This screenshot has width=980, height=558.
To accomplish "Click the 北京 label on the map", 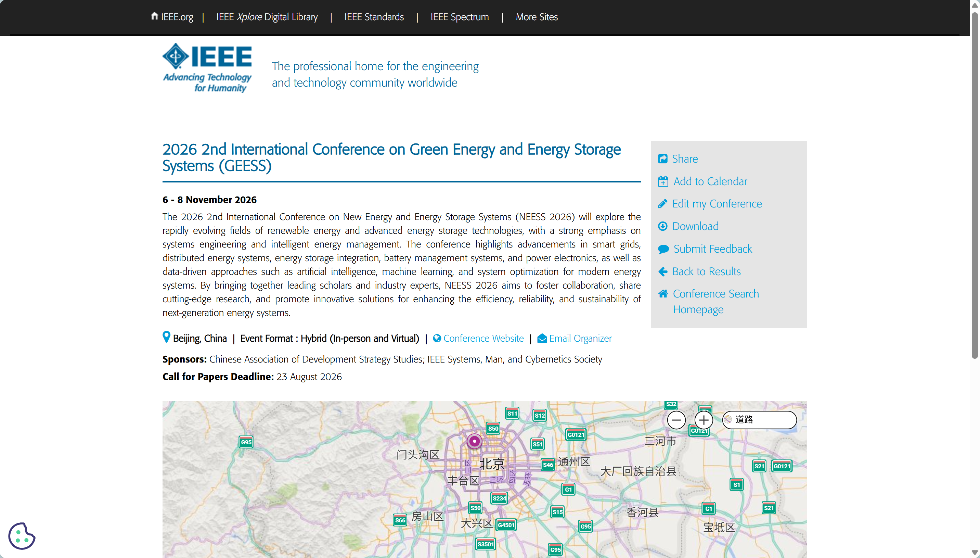I will coord(492,464).
